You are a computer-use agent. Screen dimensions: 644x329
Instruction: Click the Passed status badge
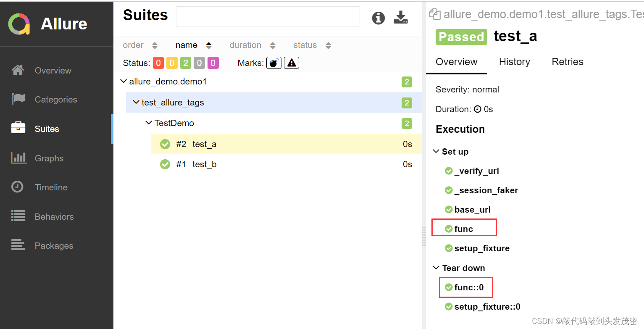point(461,37)
